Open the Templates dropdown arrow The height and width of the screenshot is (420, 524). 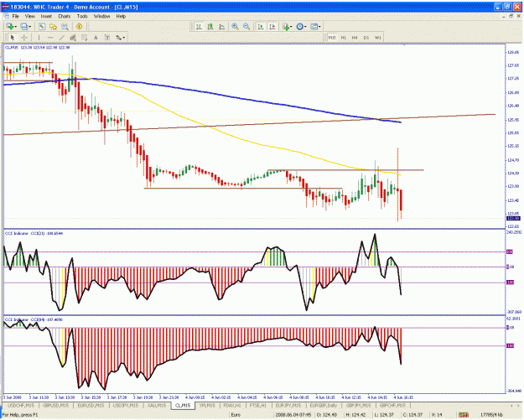(x=319, y=27)
